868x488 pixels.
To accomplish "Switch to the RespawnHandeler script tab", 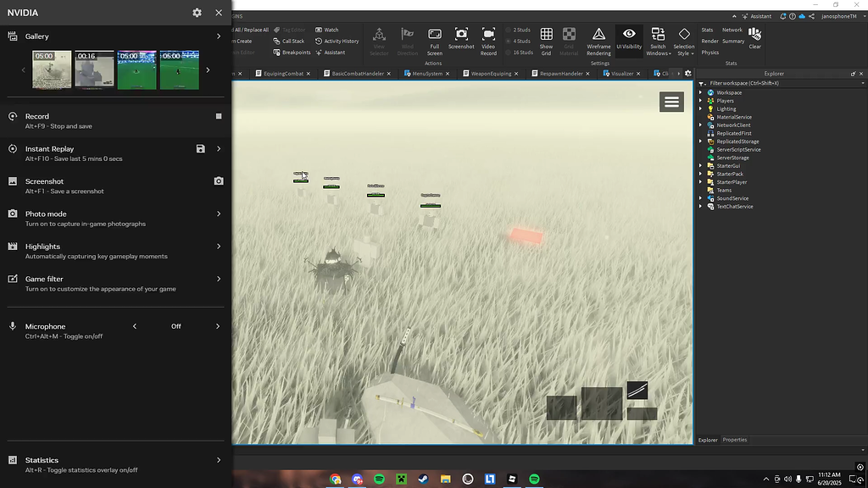I will click(560, 73).
